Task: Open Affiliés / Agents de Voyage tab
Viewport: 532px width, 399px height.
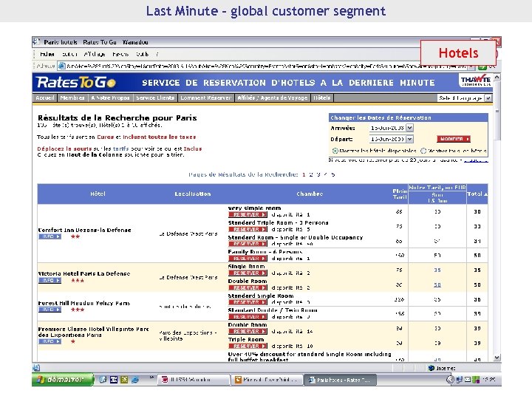Action: (x=273, y=98)
